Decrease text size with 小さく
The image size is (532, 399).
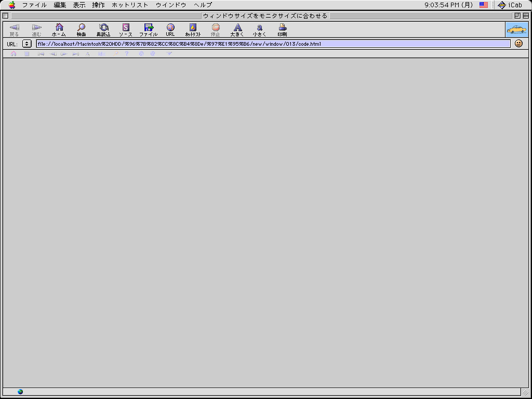260,30
